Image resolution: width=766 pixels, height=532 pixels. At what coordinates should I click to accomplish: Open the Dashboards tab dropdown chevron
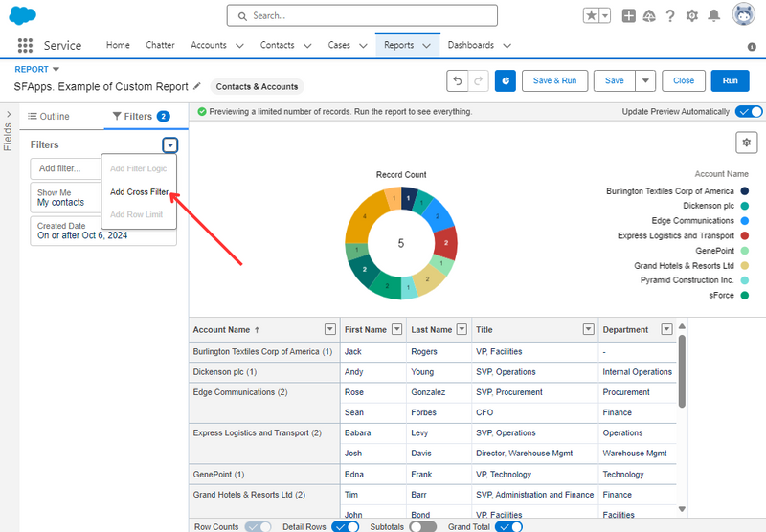tap(507, 46)
